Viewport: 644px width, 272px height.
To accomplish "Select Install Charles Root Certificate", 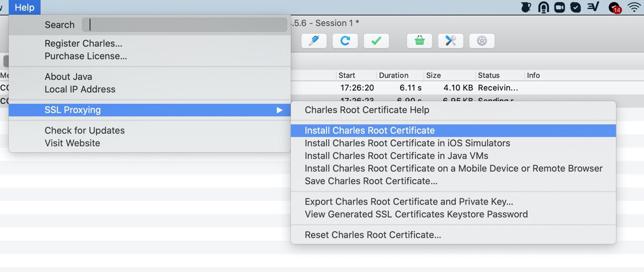I will pos(453,130).
